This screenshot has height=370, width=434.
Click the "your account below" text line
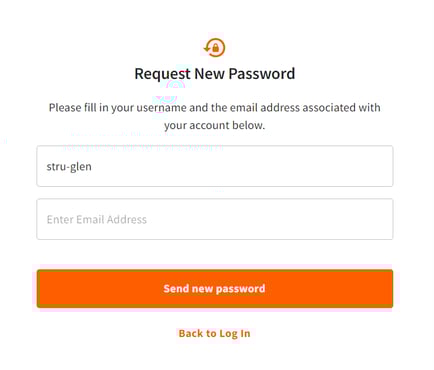[x=215, y=125]
